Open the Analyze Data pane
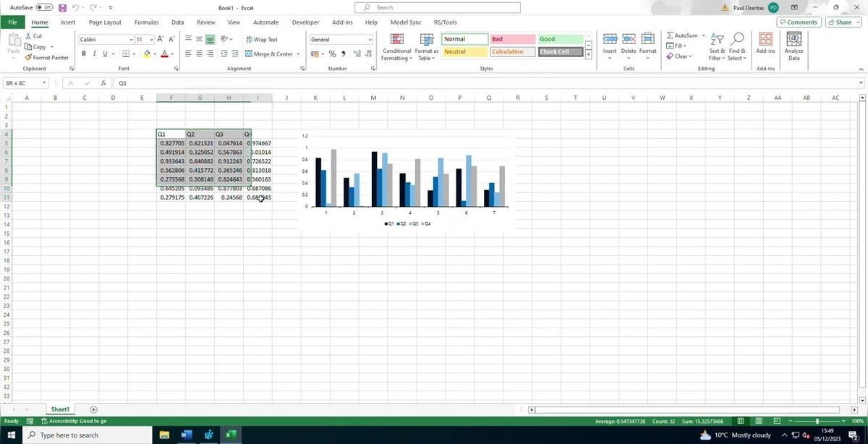Screen dimensions: 868x444 point(793,46)
